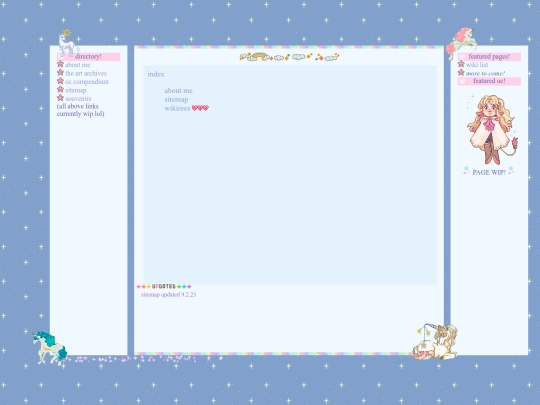Click heart icon in 'featured oc!' header
This screenshot has height=405, width=540.
click(462, 82)
